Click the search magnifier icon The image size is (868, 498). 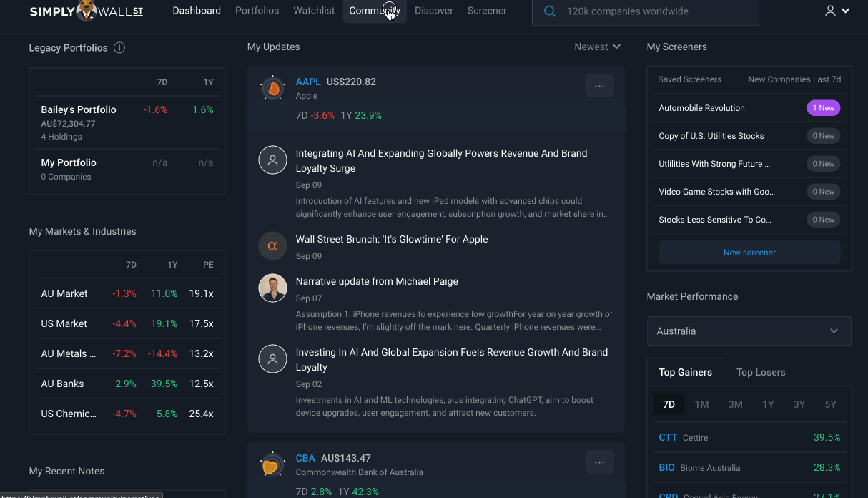pos(550,11)
